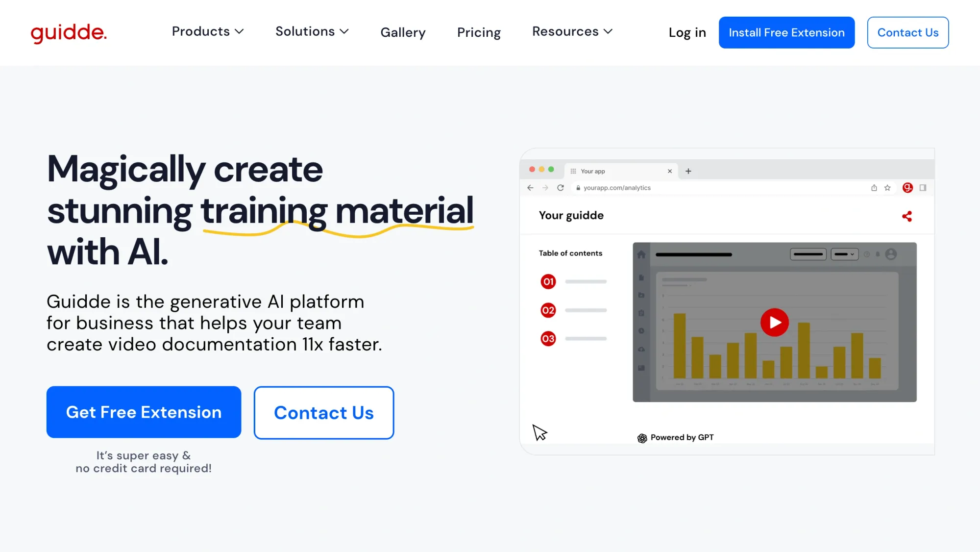The height and width of the screenshot is (552, 980).
Task: Click the user avatar icon in demo app
Action: (891, 254)
